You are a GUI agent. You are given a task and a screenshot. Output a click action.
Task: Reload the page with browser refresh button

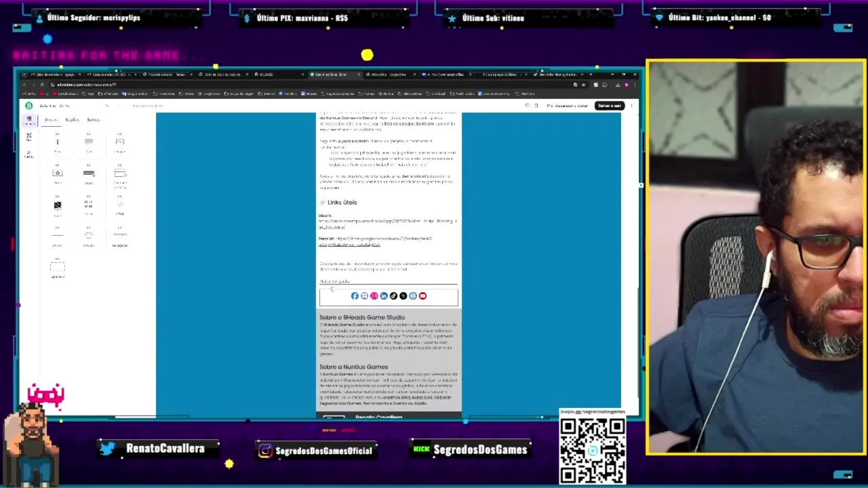pos(41,85)
